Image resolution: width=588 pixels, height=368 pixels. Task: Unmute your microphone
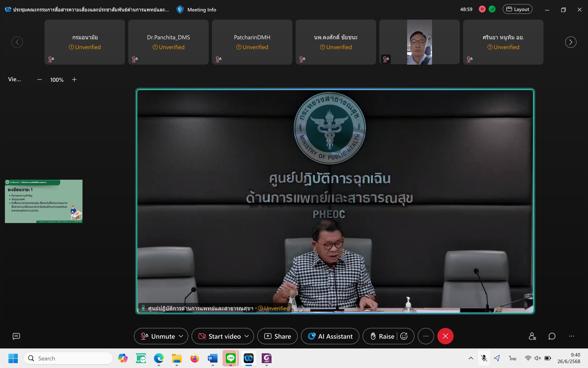click(158, 336)
